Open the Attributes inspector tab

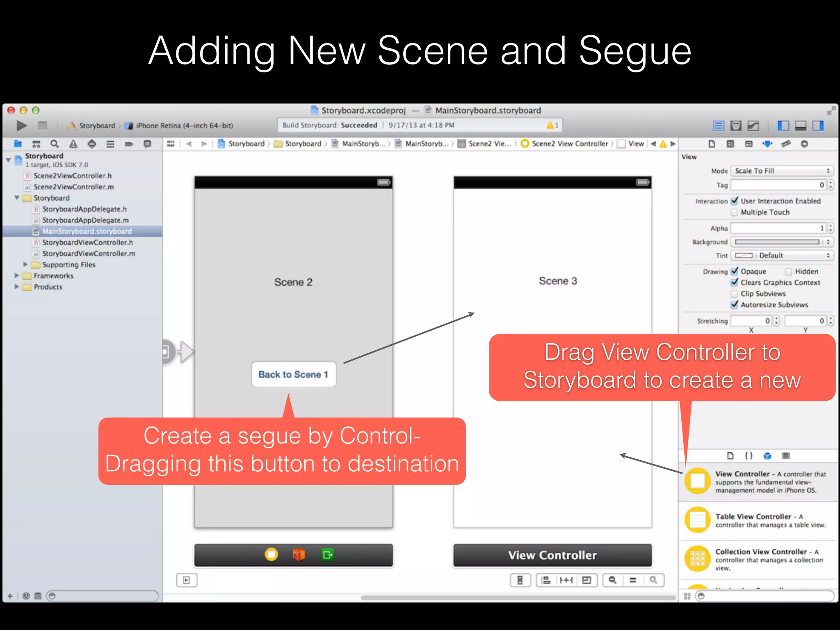767,144
